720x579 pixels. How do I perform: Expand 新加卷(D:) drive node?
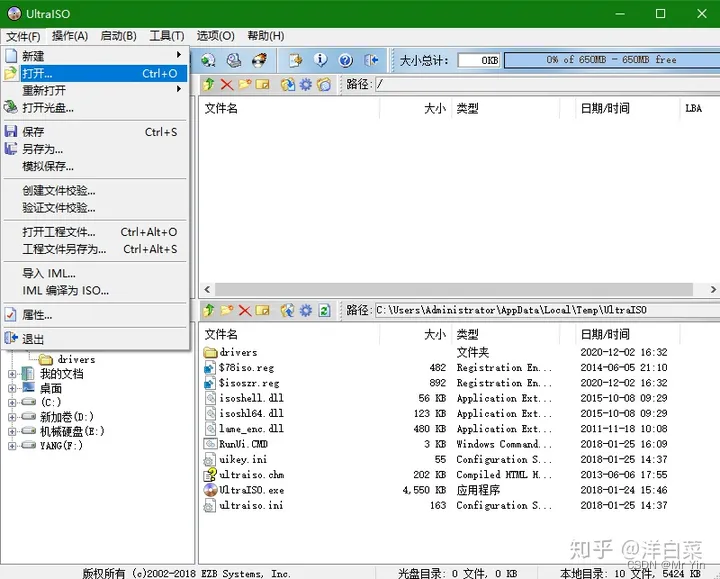(x=12, y=417)
